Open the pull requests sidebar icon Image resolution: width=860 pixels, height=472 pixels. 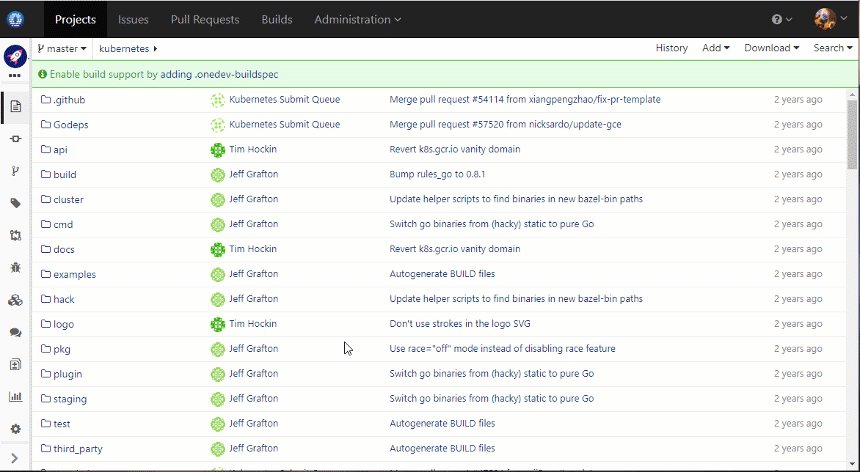[15, 236]
